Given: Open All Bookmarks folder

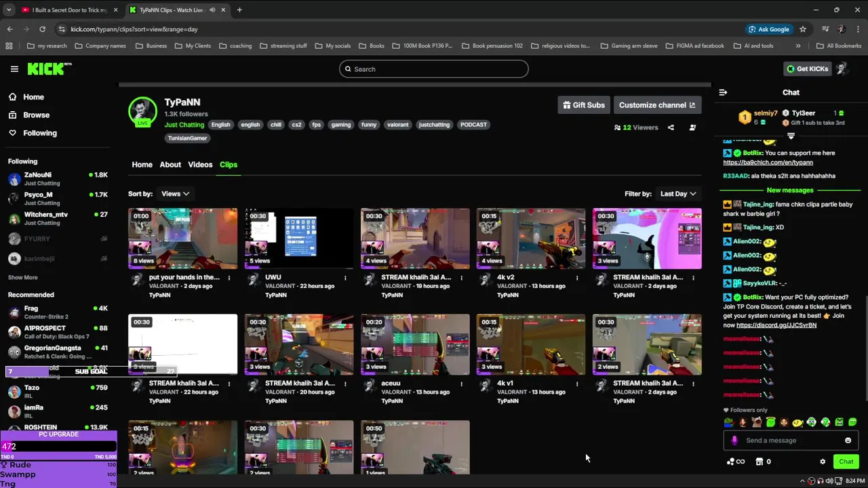Looking at the screenshot, I should click(x=839, y=46).
